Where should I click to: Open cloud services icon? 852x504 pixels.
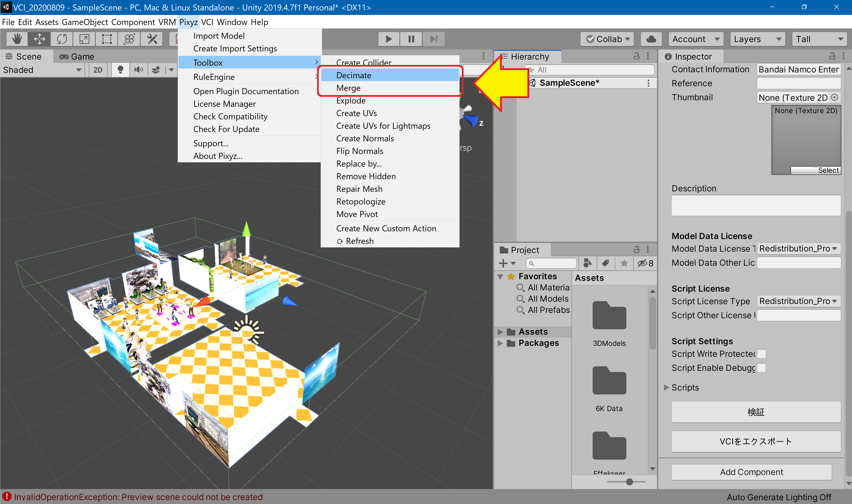point(651,39)
